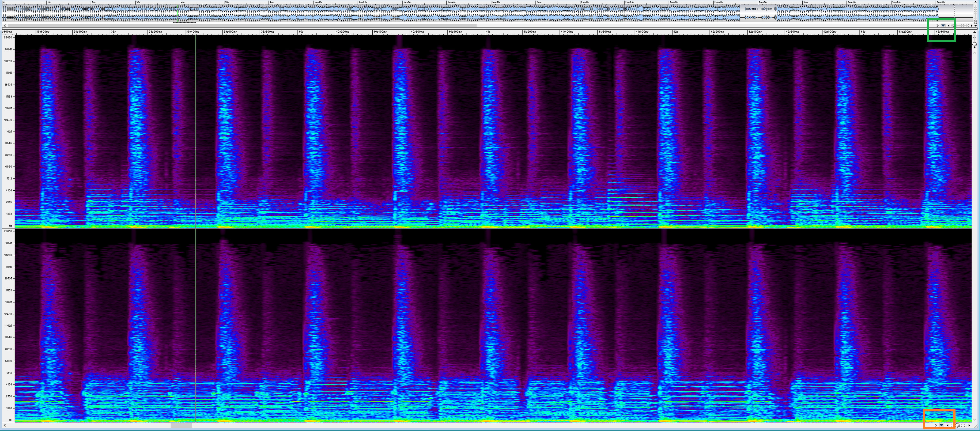Click the '41s' ruler label

488,32
